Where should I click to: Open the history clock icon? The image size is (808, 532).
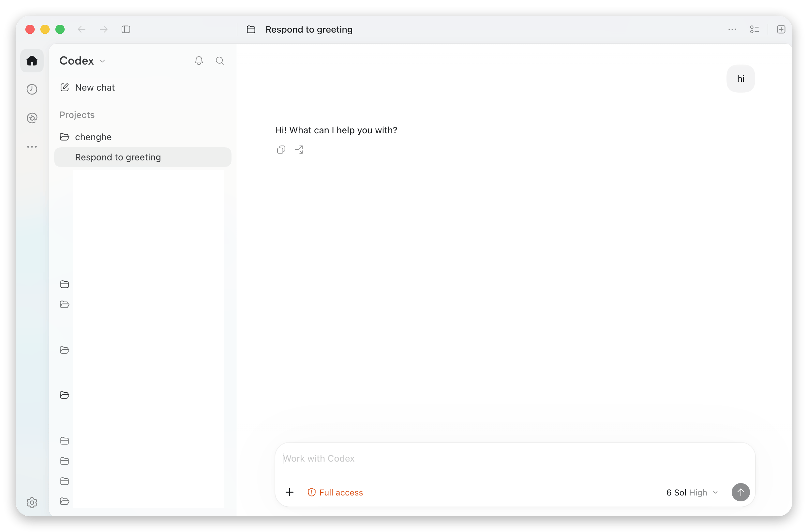coord(32,89)
